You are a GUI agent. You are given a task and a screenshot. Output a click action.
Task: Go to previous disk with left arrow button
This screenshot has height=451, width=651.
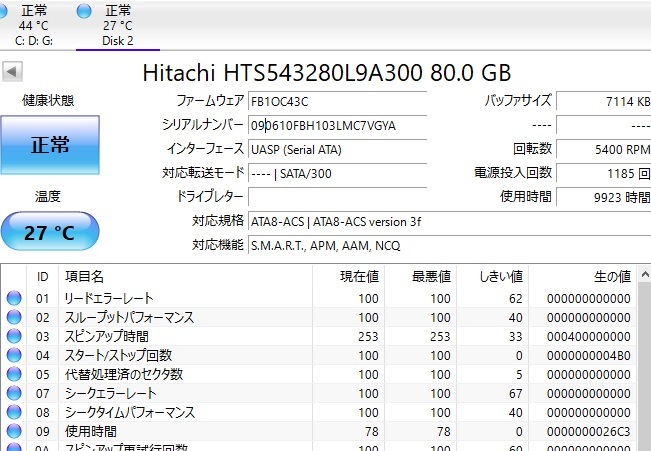(12, 72)
